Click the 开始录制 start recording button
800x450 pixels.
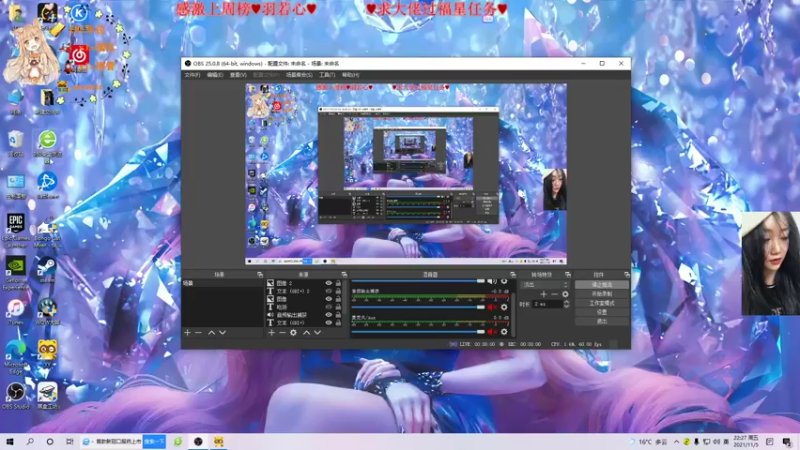pyautogui.click(x=602, y=294)
